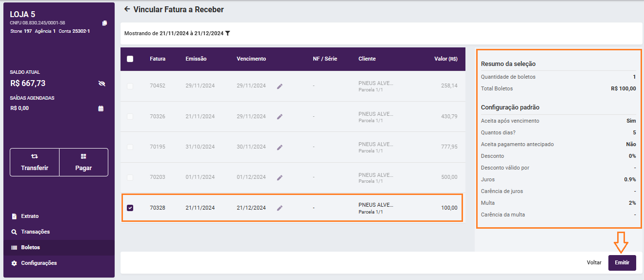Uncheck invoice 70328 checkbox

(x=130, y=208)
